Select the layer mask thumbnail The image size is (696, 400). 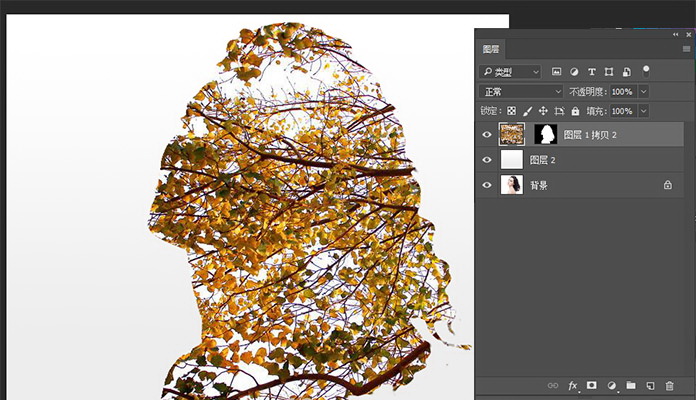click(x=546, y=135)
